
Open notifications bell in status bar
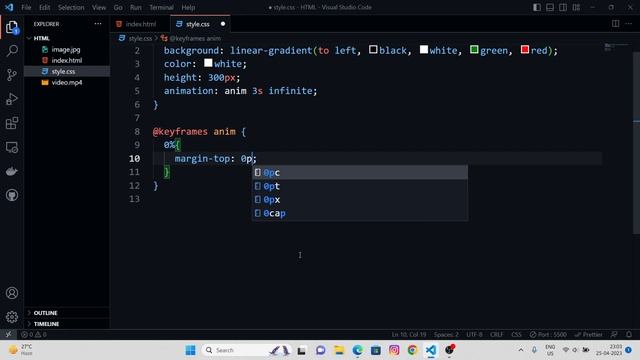(629, 334)
